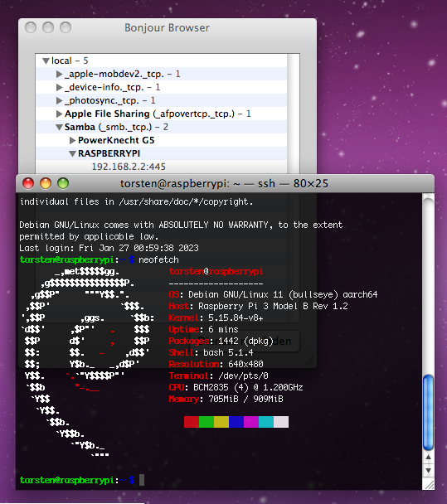Zoom the Bonjour Browser window

pos(66,27)
